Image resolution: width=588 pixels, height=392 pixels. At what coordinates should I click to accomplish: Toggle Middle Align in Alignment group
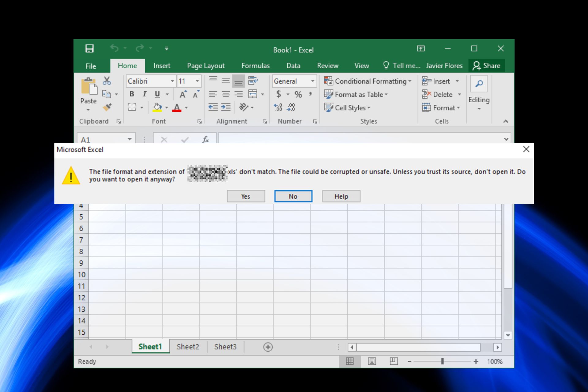(x=226, y=81)
